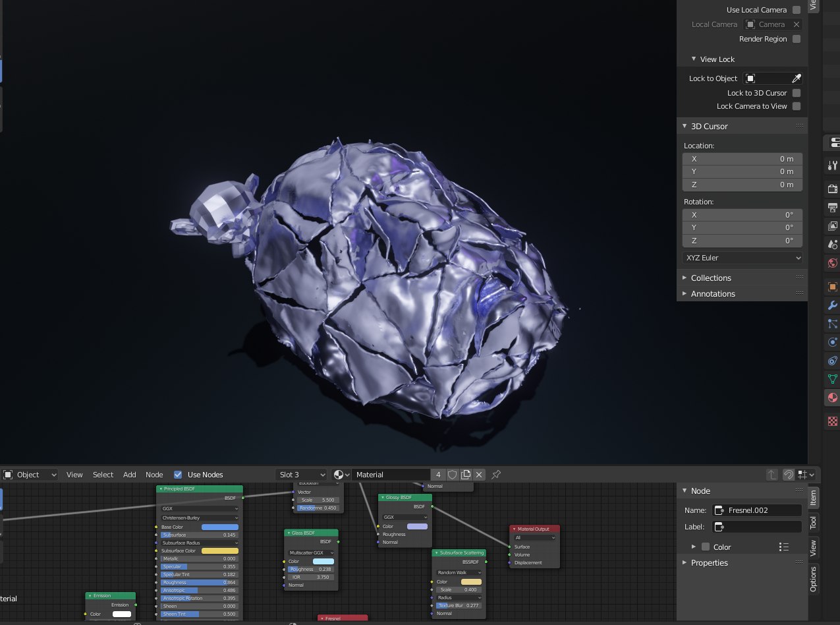This screenshot has height=625, width=840.
Task: Click the eyedropper in Lock to Object field
Action: (796, 78)
